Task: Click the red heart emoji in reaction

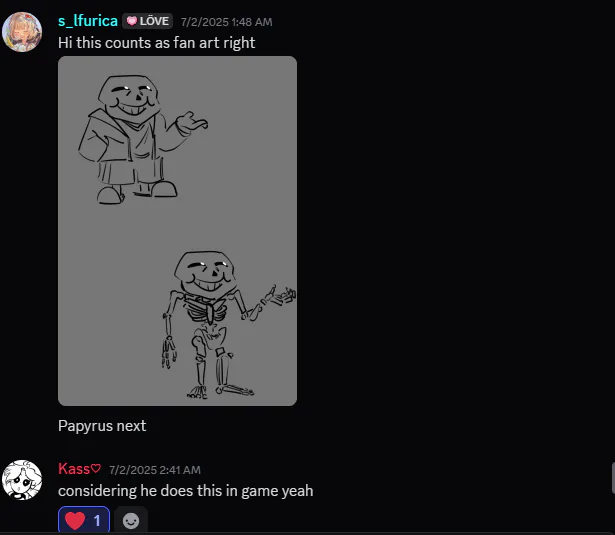Action: [x=75, y=520]
